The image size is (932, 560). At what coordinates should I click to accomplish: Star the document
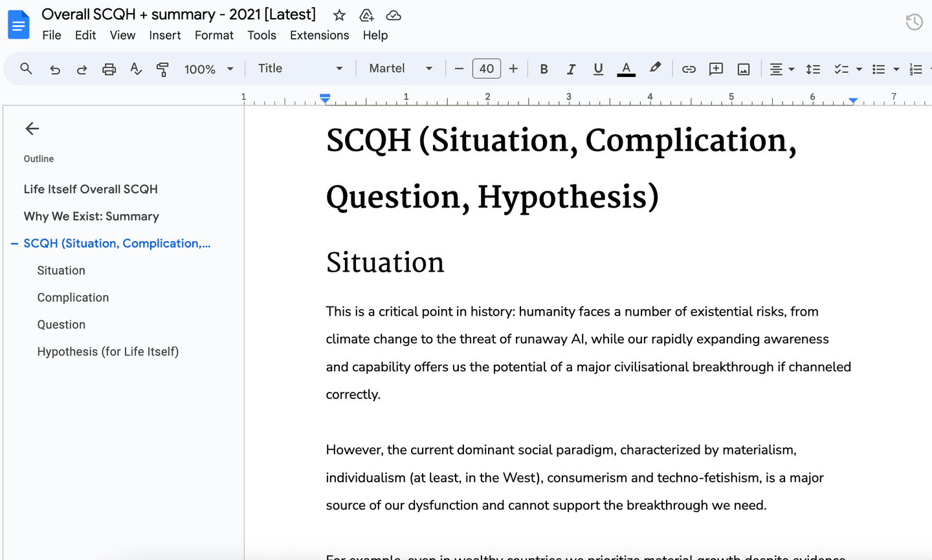(x=339, y=15)
